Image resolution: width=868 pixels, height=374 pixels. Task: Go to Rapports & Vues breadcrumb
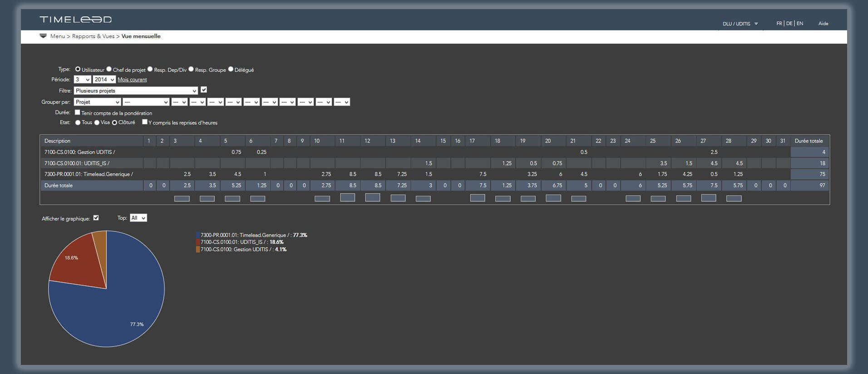click(x=93, y=36)
